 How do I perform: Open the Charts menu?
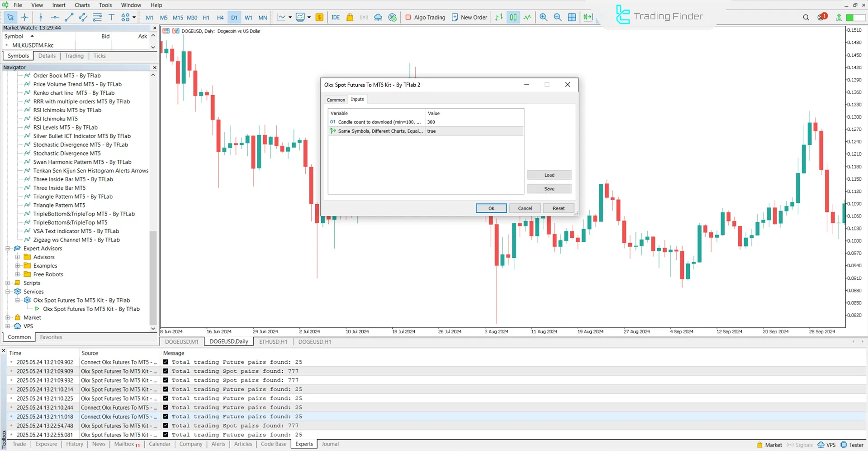tap(82, 5)
